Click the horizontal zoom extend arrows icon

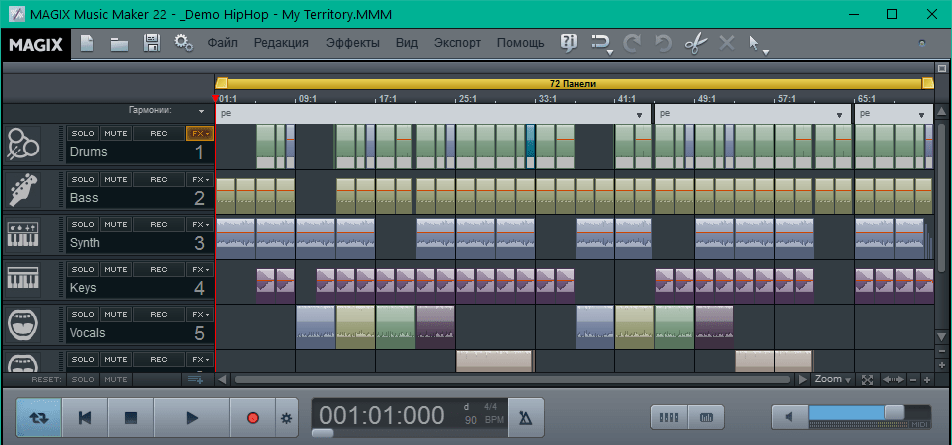[x=892, y=379]
